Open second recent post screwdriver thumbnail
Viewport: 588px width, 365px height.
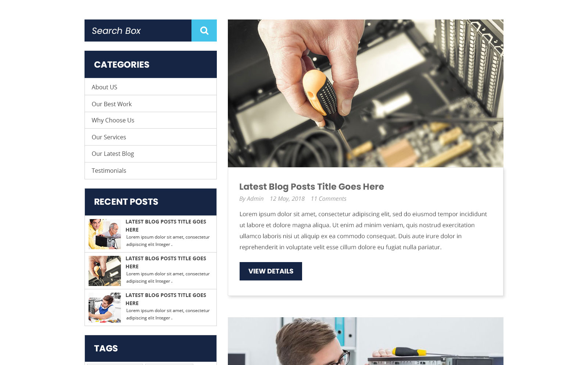[x=105, y=271]
